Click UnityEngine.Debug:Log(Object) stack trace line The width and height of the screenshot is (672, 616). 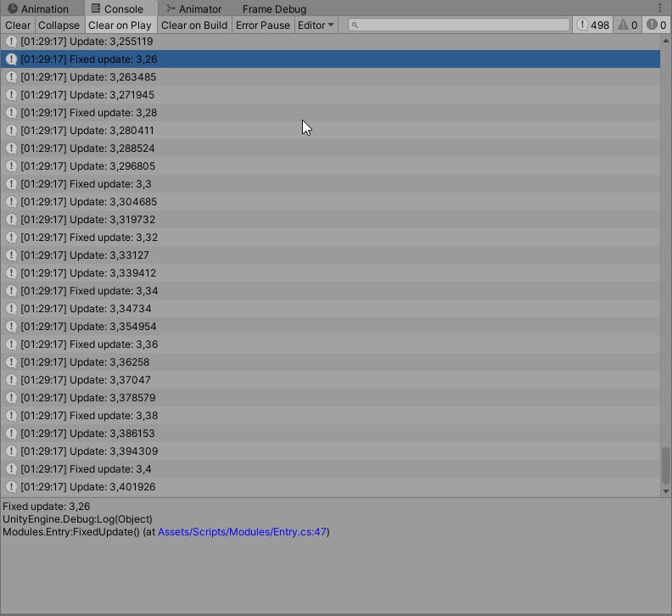tap(77, 518)
